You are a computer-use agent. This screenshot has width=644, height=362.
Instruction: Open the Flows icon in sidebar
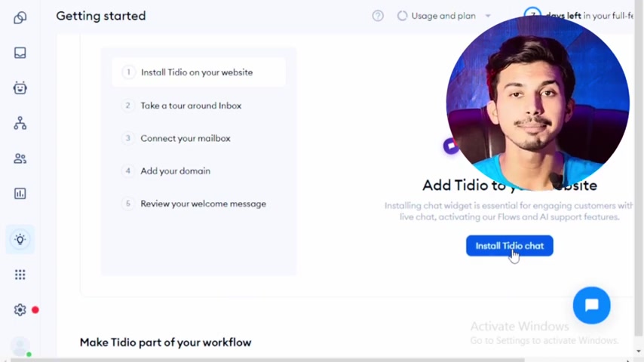(20, 123)
